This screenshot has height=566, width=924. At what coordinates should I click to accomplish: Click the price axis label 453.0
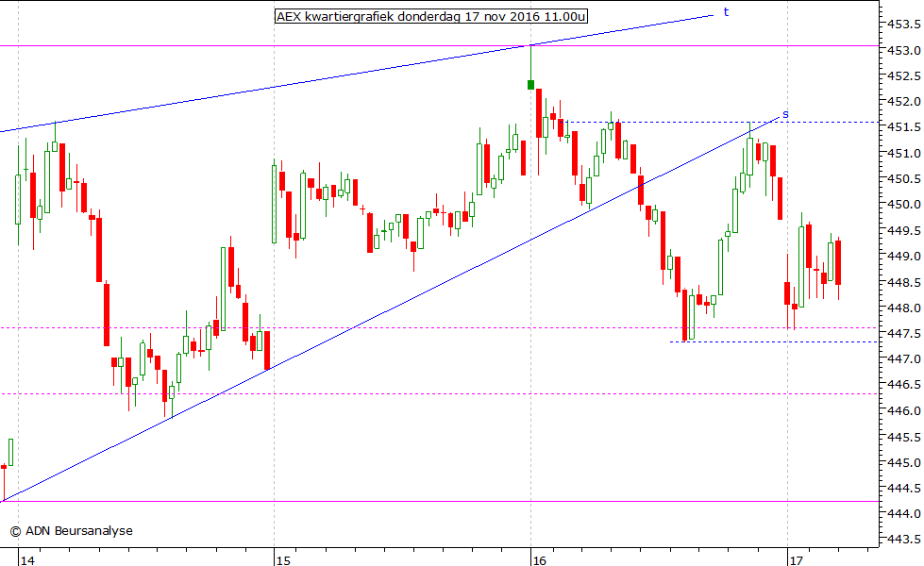tap(904, 50)
